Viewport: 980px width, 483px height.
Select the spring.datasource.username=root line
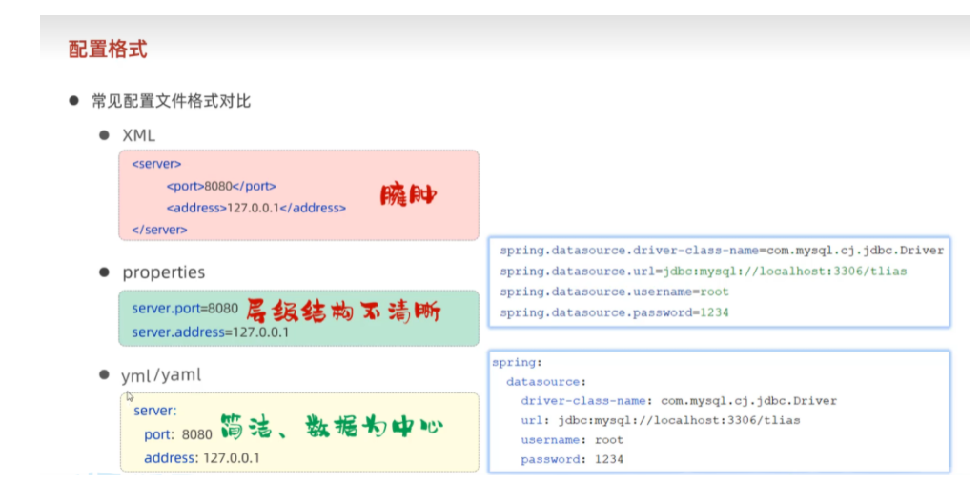pos(614,292)
